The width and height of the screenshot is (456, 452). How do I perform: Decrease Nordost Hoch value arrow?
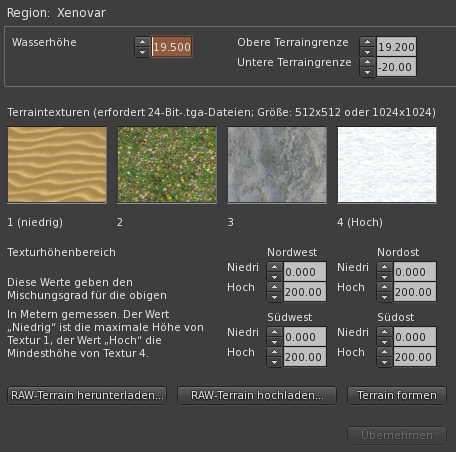[384, 297]
